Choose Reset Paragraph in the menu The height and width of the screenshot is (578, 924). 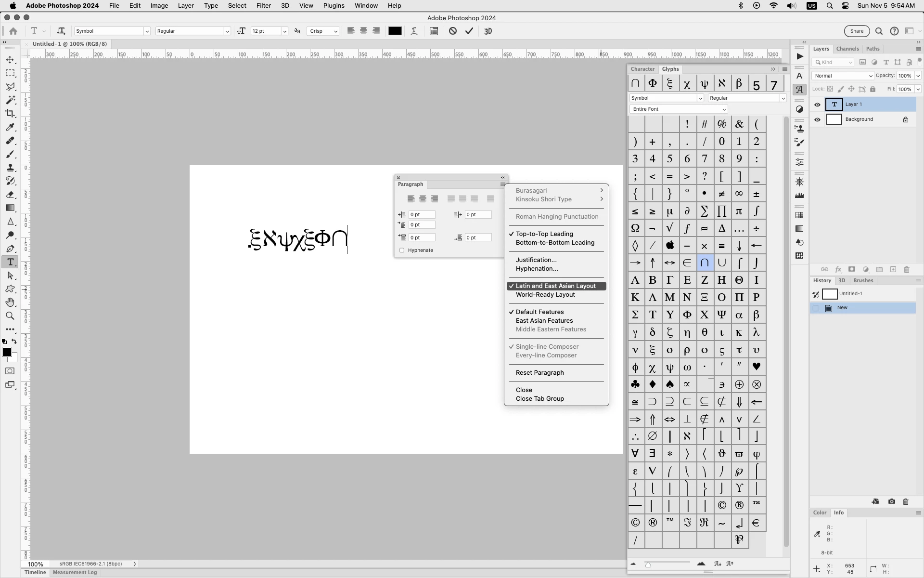539,373
